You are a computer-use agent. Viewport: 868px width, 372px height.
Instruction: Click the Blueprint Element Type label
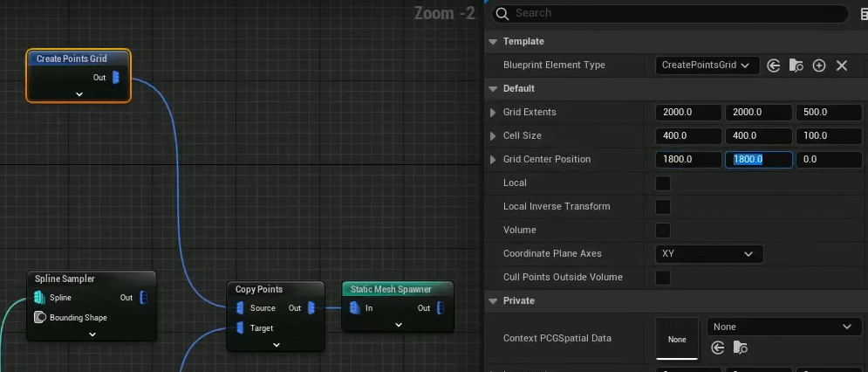[554, 65]
